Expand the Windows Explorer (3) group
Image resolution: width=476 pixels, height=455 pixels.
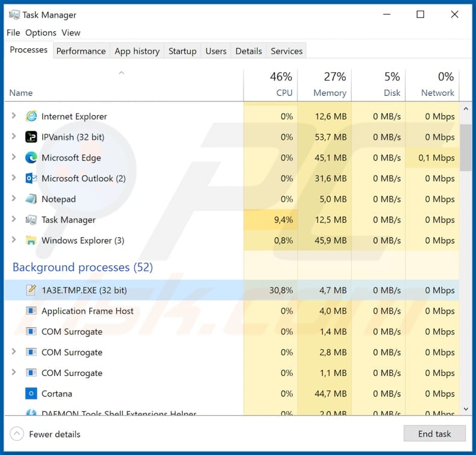(14, 239)
